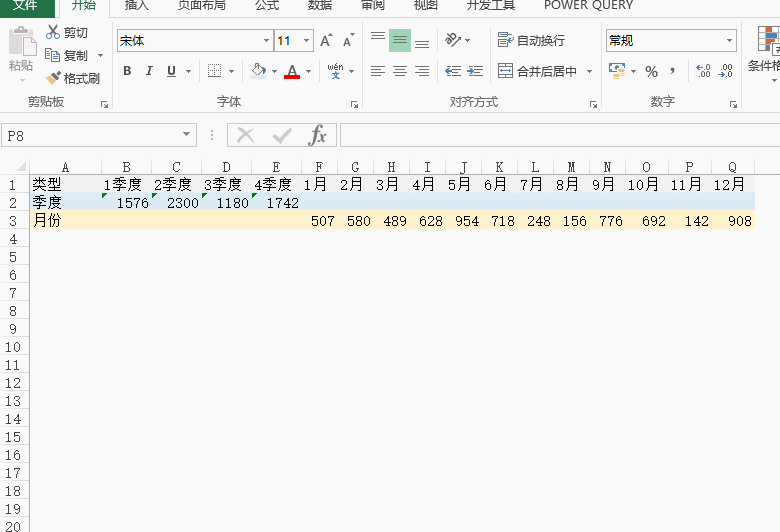Open number format dropdown 常规

[729, 40]
